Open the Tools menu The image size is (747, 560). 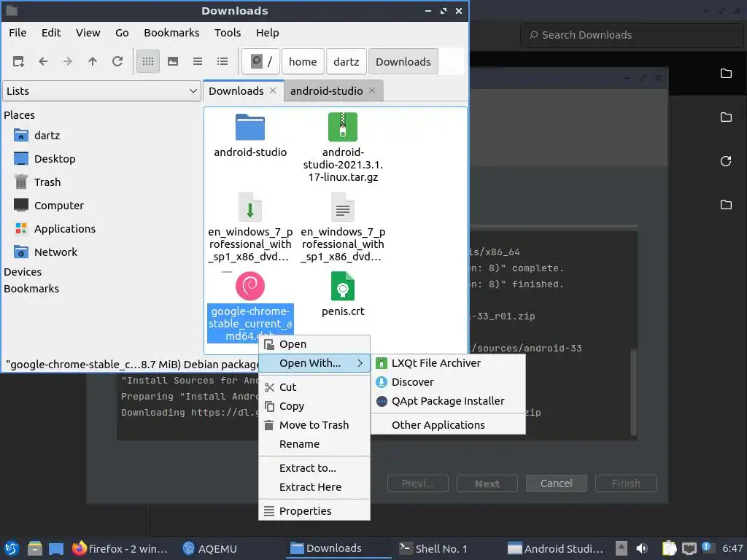[x=228, y=33]
